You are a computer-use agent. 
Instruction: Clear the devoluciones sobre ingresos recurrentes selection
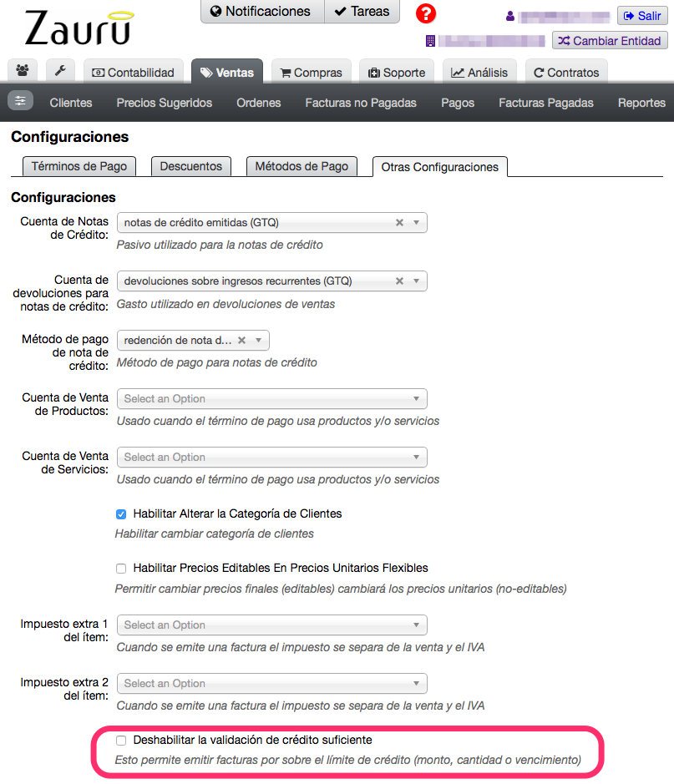399,281
